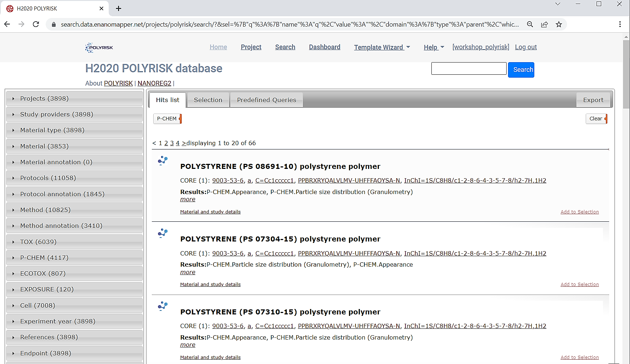Open the Dashboard menu item

[x=324, y=47]
